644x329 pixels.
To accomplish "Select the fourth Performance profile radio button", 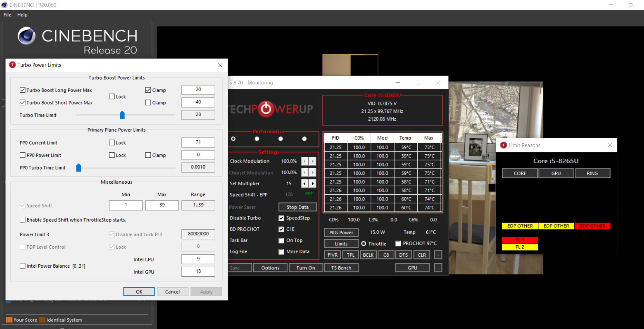I will pos(304,138).
